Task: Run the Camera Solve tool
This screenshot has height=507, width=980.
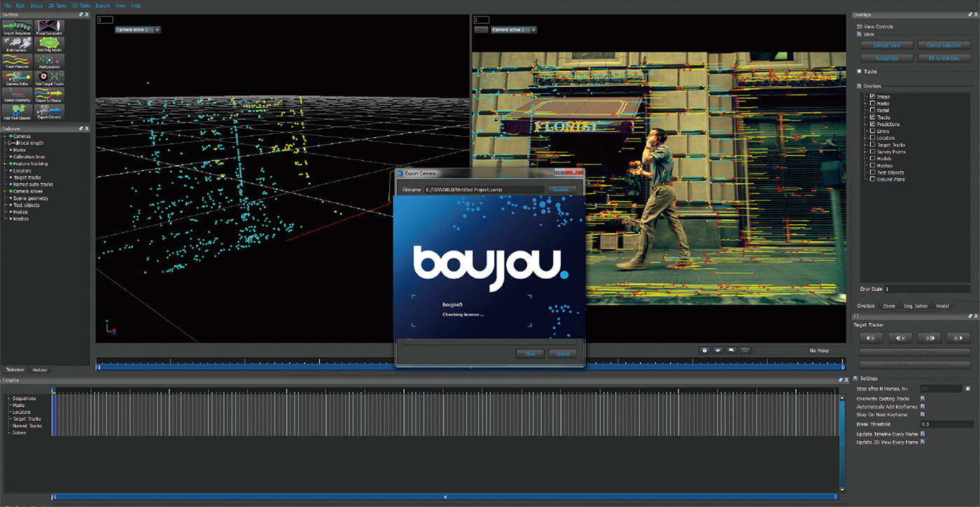Action: 17,78
